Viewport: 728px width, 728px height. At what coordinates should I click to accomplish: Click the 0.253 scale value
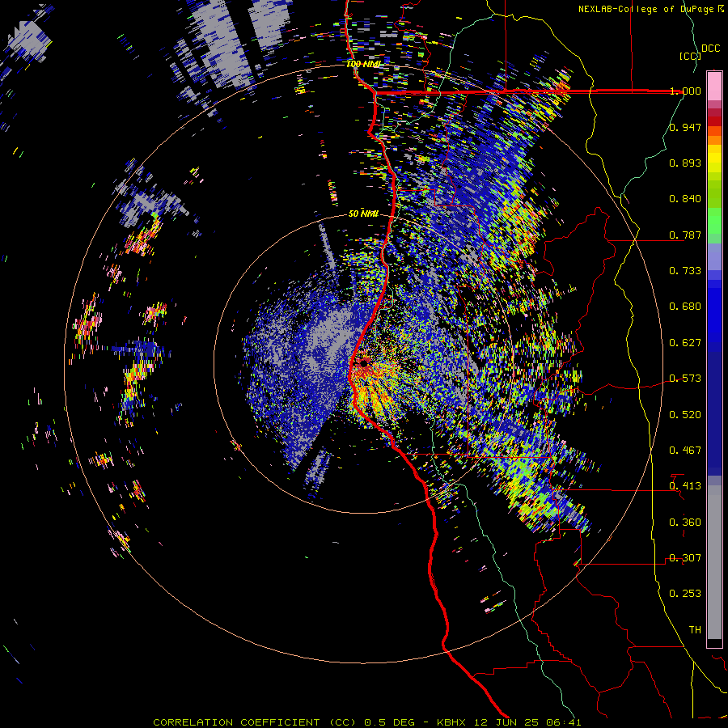685,594
